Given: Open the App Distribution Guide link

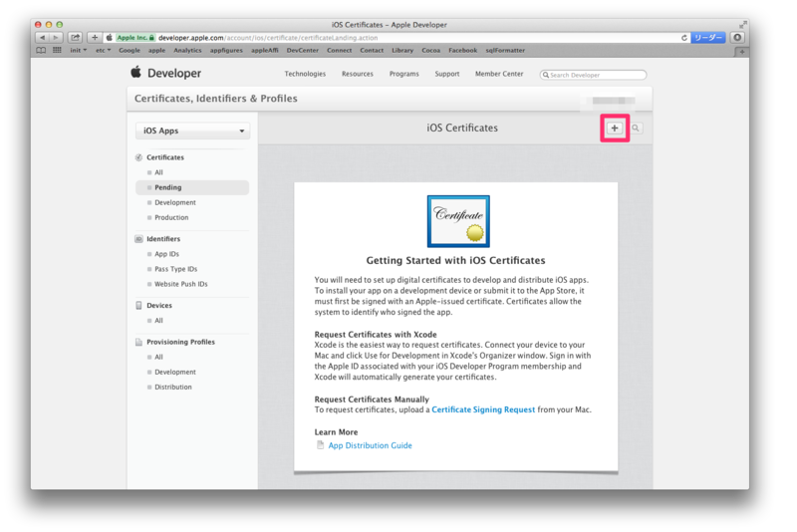Looking at the screenshot, I should [370, 445].
